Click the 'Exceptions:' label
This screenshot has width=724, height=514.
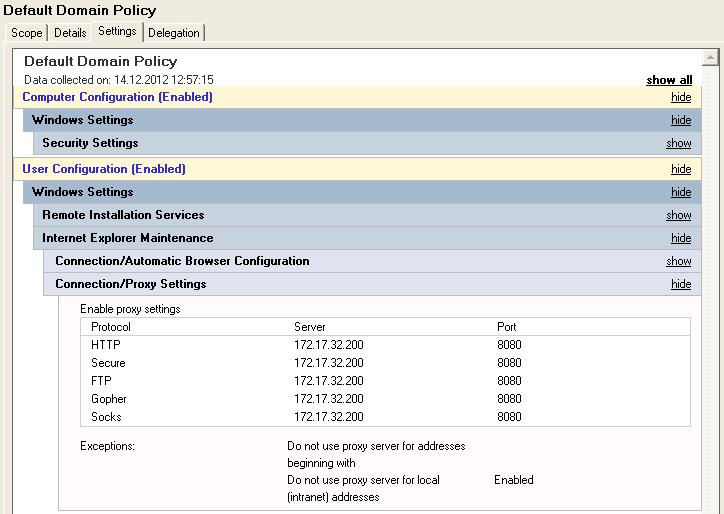[x=107, y=446]
